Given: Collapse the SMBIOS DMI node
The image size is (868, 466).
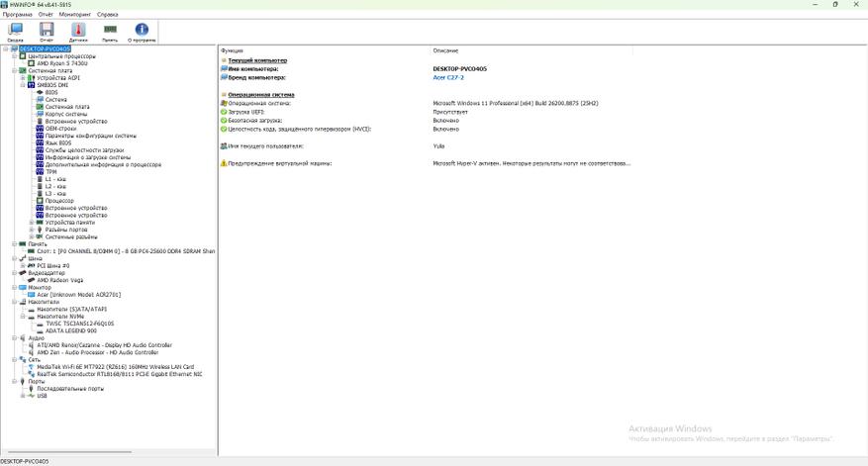Looking at the screenshot, I should [23, 85].
